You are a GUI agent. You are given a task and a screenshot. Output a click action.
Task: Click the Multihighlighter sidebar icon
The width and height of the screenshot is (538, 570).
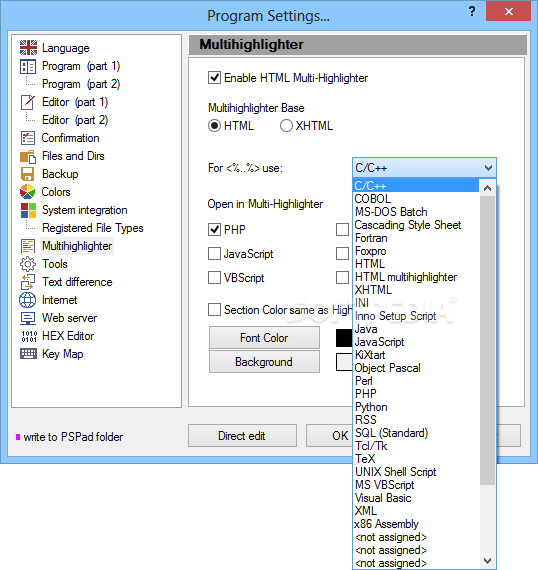pos(28,246)
